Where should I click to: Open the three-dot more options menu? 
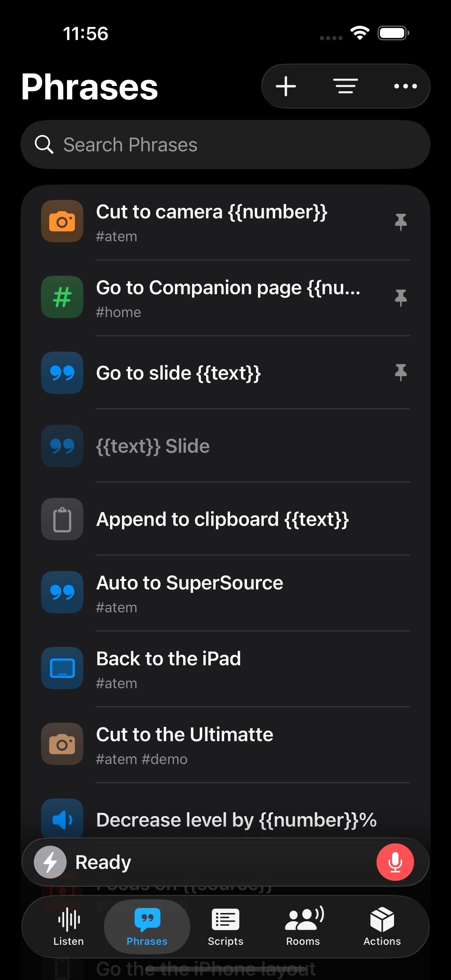click(x=405, y=86)
